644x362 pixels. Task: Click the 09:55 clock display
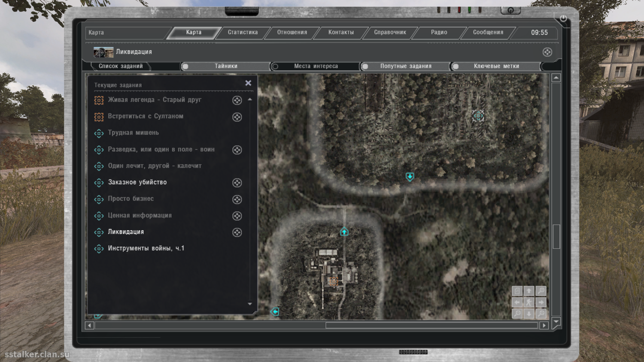click(x=539, y=33)
